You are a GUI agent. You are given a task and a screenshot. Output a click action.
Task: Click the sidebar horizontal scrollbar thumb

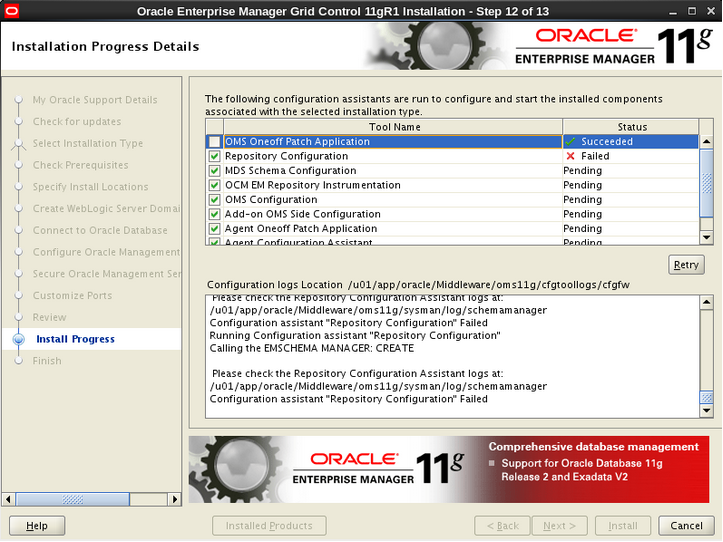(73, 499)
